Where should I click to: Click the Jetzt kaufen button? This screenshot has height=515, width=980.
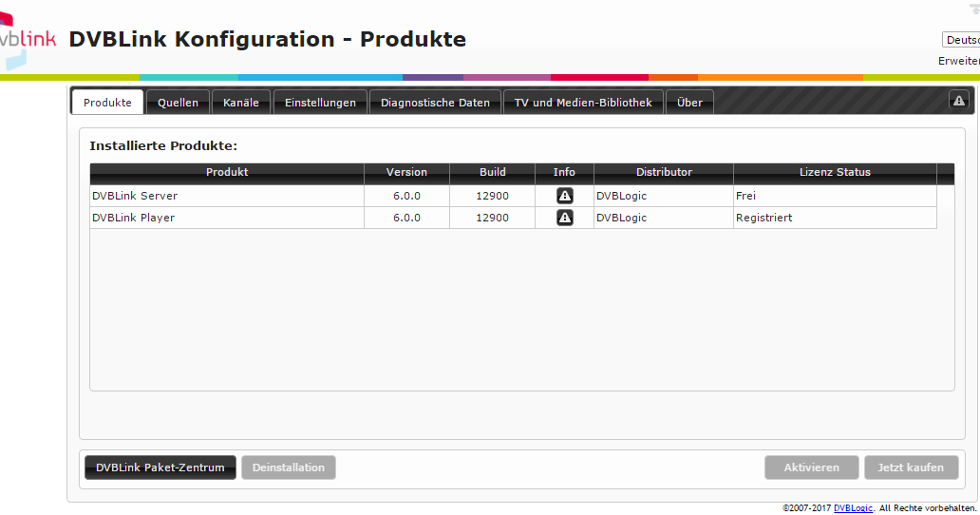(x=910, y=467)
